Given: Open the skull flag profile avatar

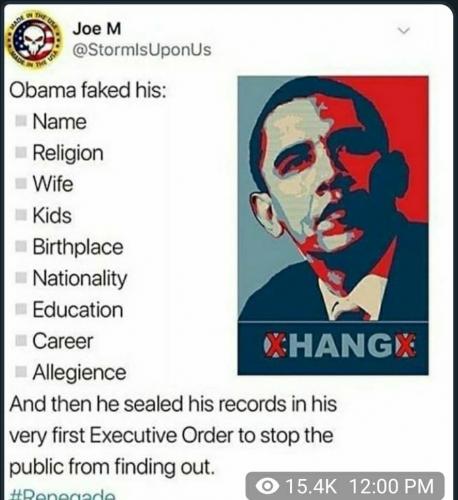Looking at the screenshot, I should [x=34, y=41].
